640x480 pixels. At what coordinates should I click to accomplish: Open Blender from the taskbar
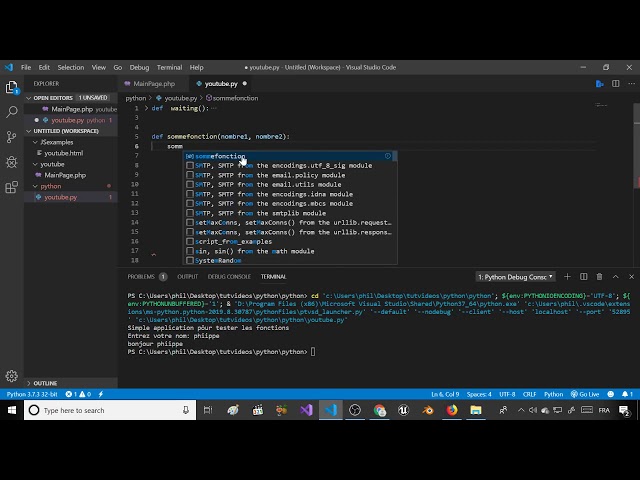tap(428, 410)
